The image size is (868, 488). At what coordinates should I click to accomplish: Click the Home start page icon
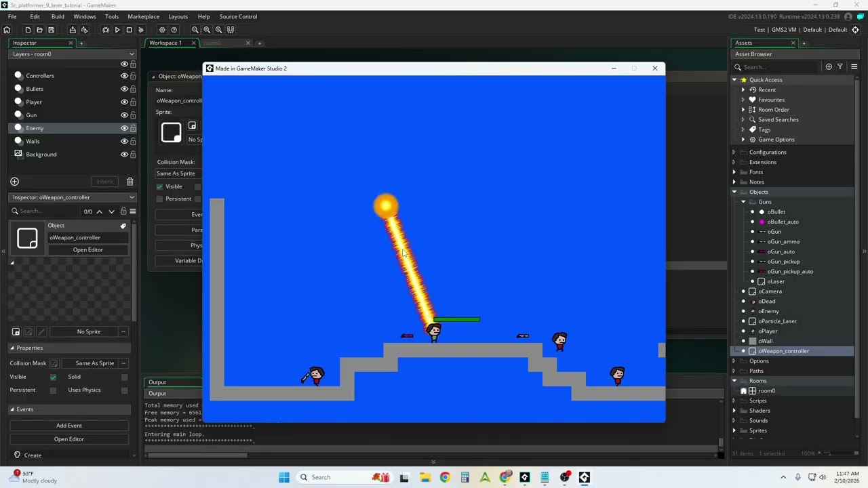7,30
